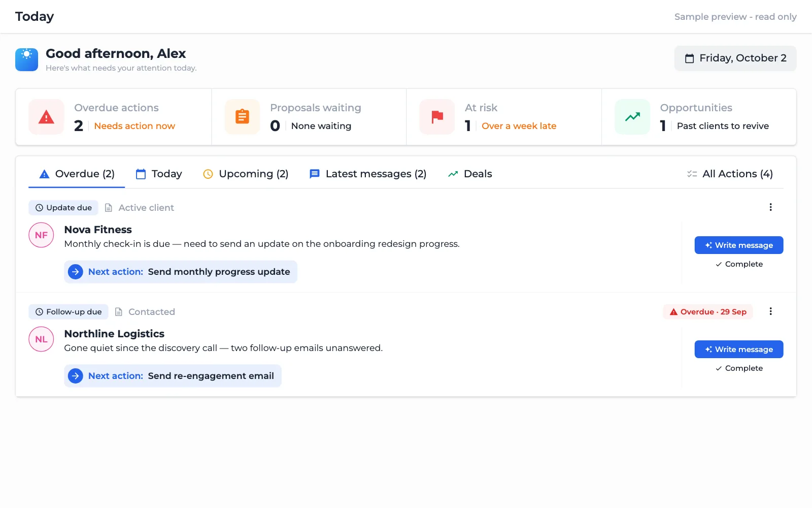Click the calendar icon beside Friday, October 2

click(689, 58)
